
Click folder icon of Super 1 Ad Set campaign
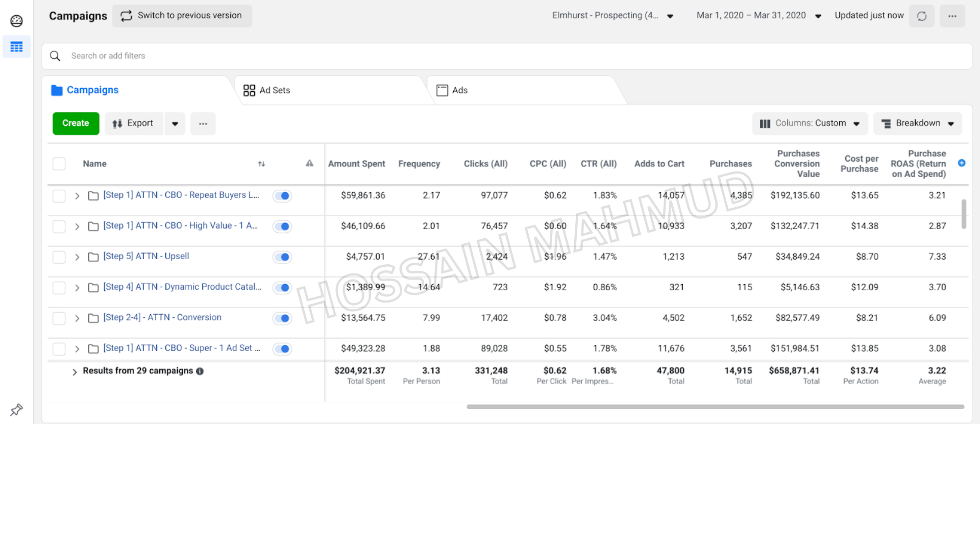93,349
